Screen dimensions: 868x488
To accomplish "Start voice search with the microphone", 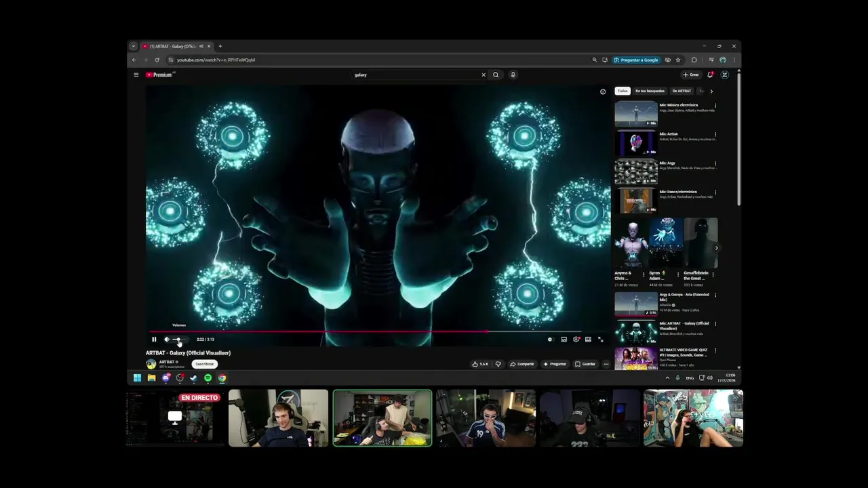I will point(513,75).
